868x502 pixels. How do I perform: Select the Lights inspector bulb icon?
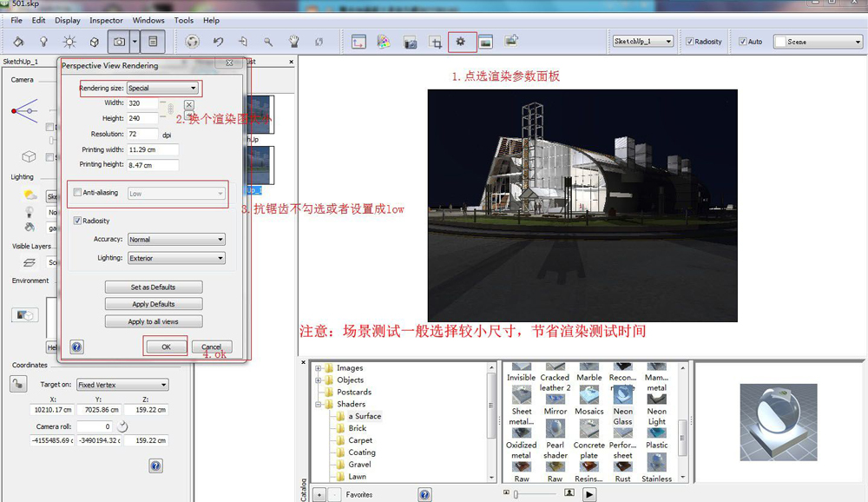[43, 41]
